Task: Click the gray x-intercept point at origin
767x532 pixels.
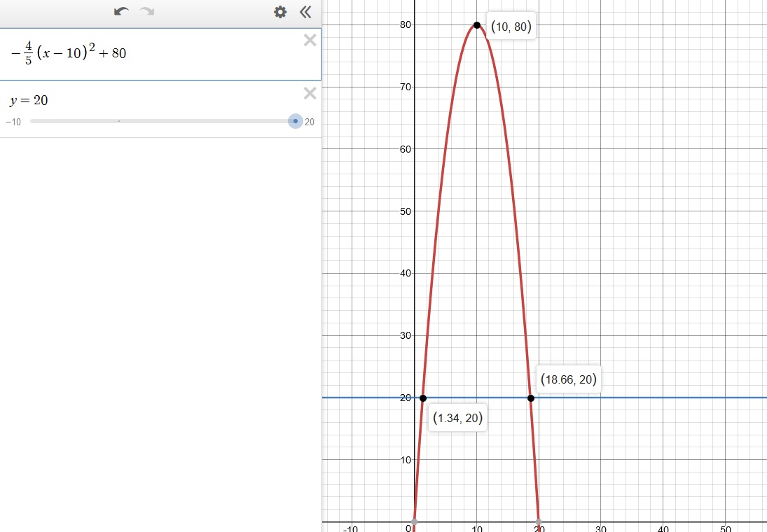Action: click(414, 521)
